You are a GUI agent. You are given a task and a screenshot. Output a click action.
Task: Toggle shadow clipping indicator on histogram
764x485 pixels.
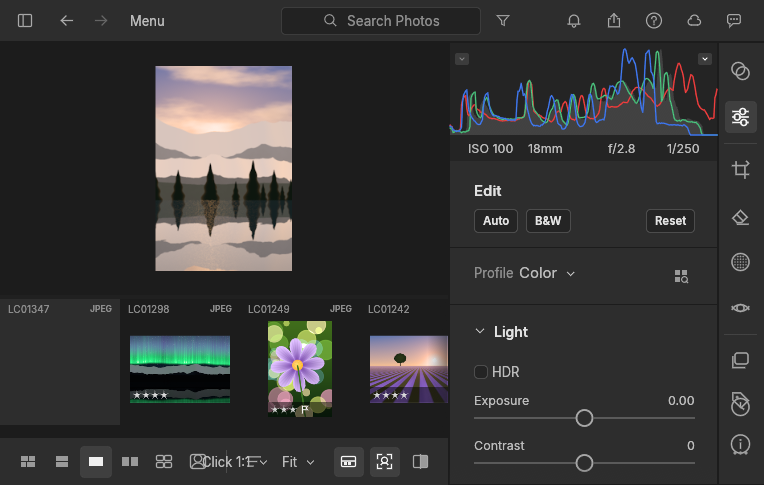click(x=462, y=59)
